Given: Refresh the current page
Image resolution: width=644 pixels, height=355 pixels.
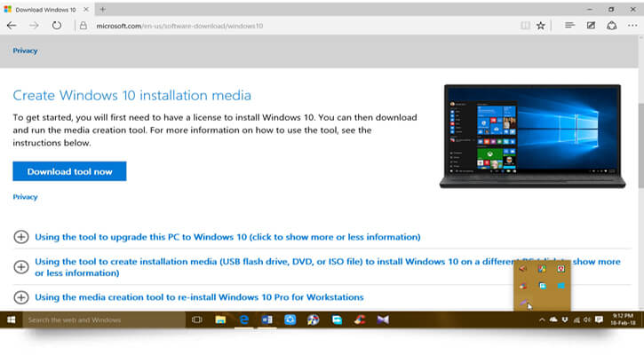Looking at the screenshot, I should (57, 26).
